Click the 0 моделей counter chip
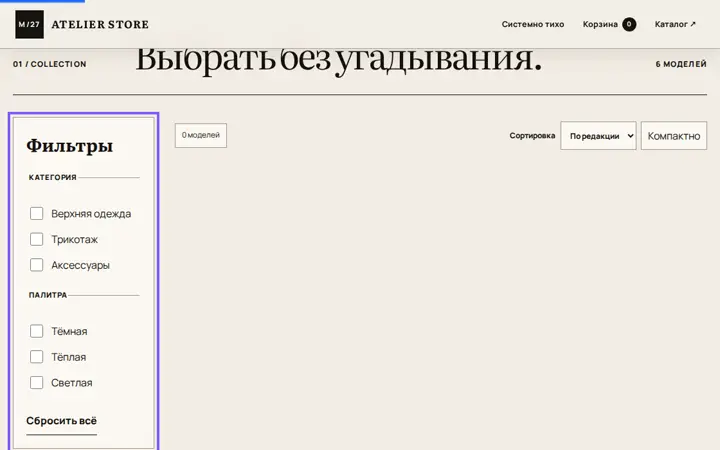The width and height of the screenshot is (720, 450). (x=201, y=135)
